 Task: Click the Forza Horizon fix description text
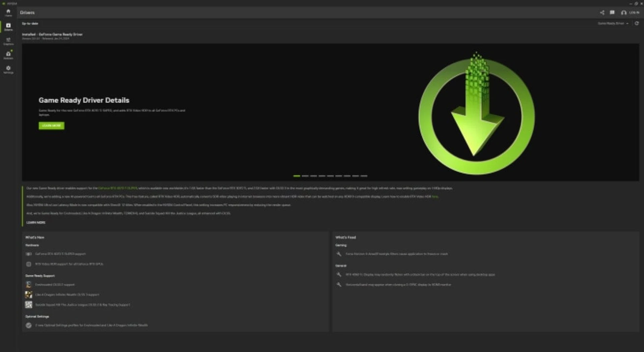396,254
